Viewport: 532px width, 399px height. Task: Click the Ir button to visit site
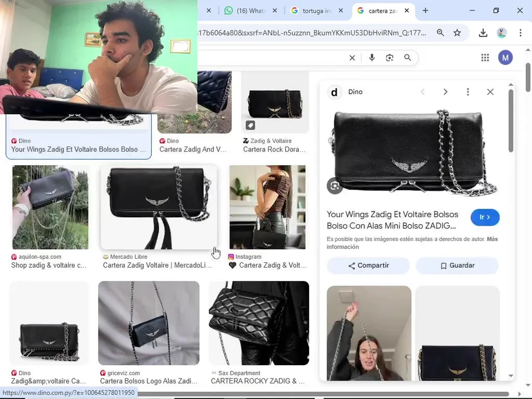pyautogui.click(x=485, y=217)
